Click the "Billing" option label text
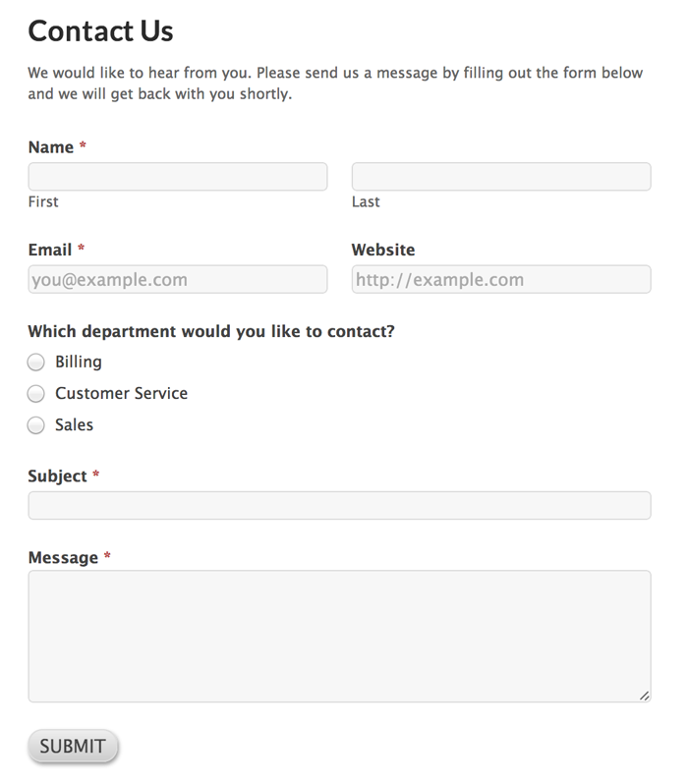This screenshot has height=784, width=688. point(79,362)
